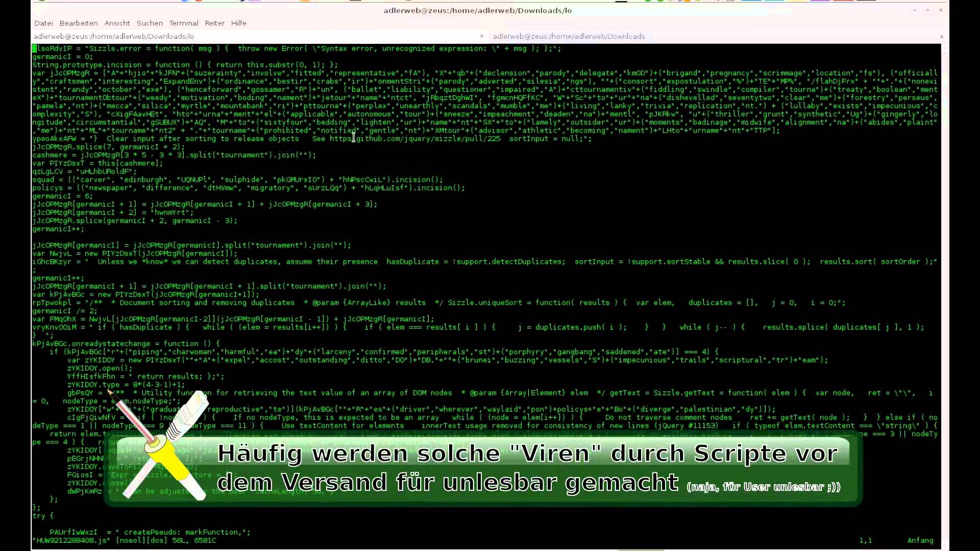Open the Terminal menu
Viewport: 980px width, 551px height.
pos(184,23)
